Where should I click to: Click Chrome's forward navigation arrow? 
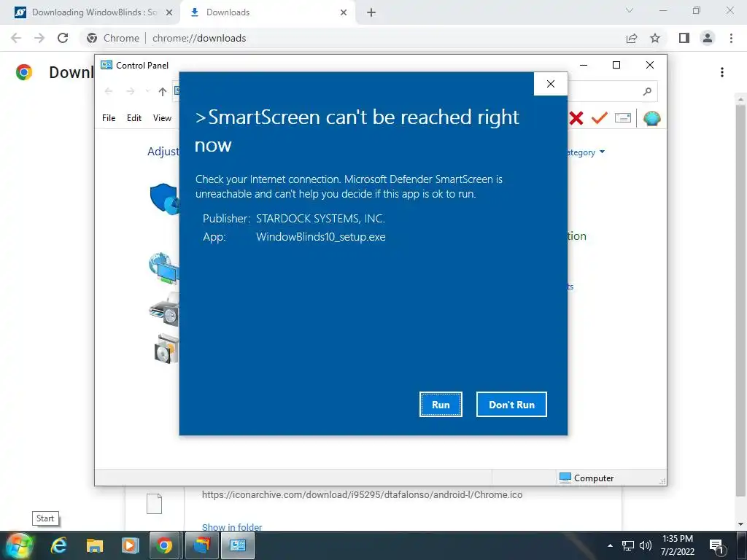[39, 38]
